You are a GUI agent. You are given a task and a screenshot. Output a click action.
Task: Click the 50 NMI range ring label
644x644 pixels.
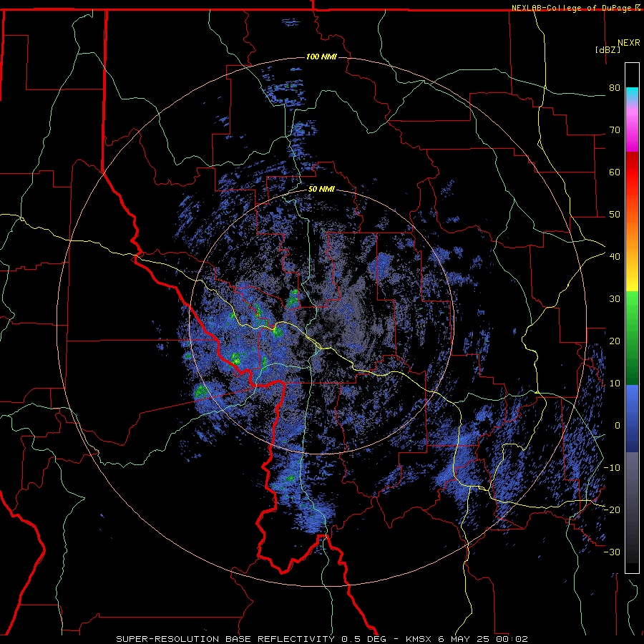(321, 190)
